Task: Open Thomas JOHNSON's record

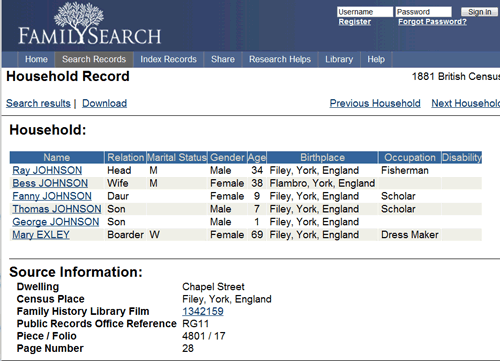Action: pyautogui.click(x=57, y=209)
